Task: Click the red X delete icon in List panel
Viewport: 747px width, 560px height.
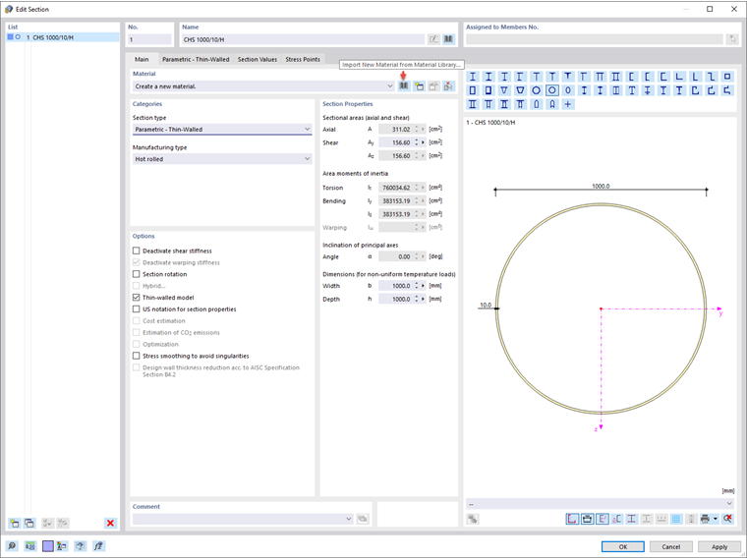Action: point(110,524)
